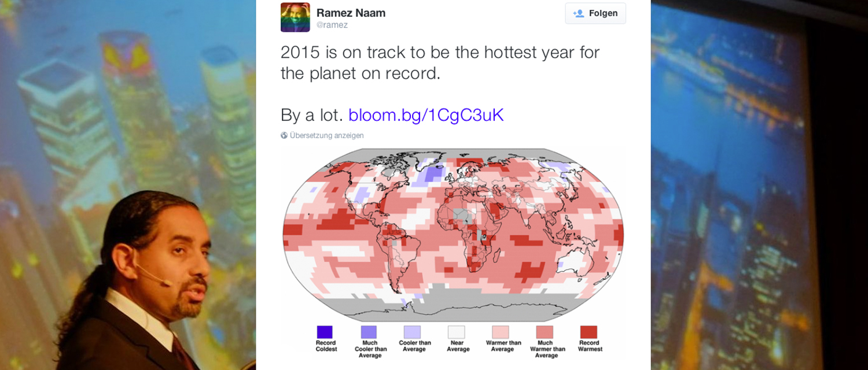Open the bloom.bg/1CgC3uK link
Image resolution: width=868 pixels, height=370 pixels.
(426, 114)
